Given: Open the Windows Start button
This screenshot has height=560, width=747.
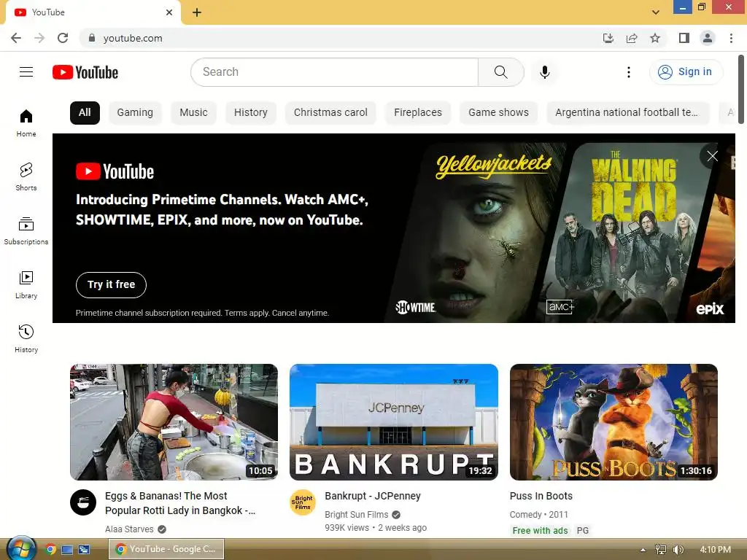Looking at the screenshot, I should click(21, 549).
